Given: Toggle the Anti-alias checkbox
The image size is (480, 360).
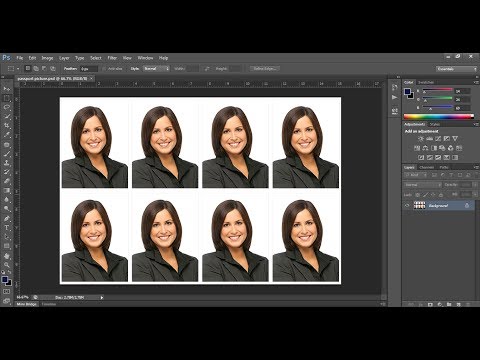Looking at the screenshot, I should click(x=104, y=69).
